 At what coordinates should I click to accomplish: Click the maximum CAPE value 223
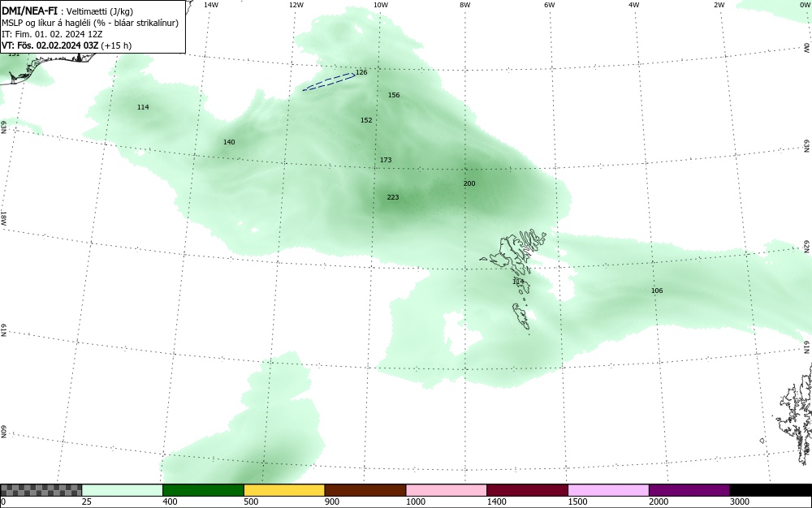click(x=393, y=197)
